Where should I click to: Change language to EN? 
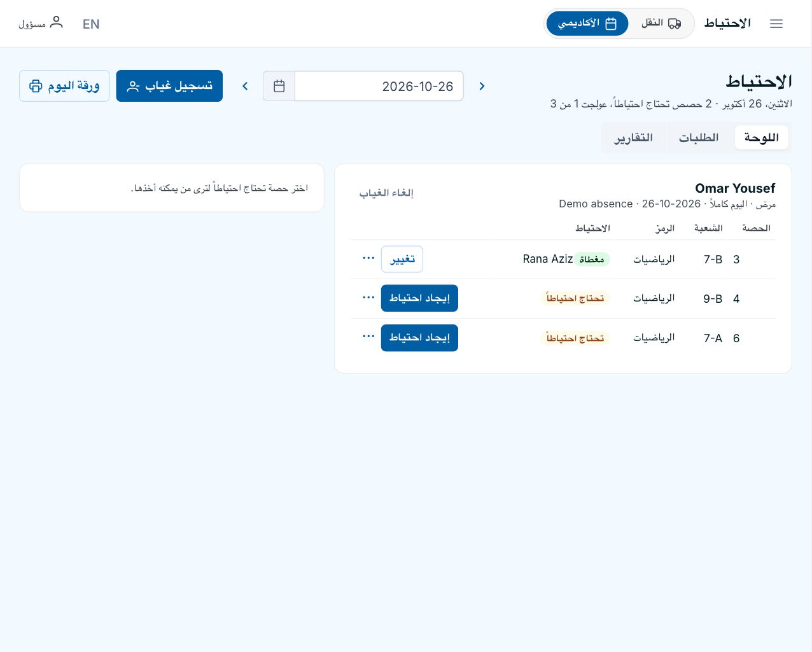tap(91, 24)
